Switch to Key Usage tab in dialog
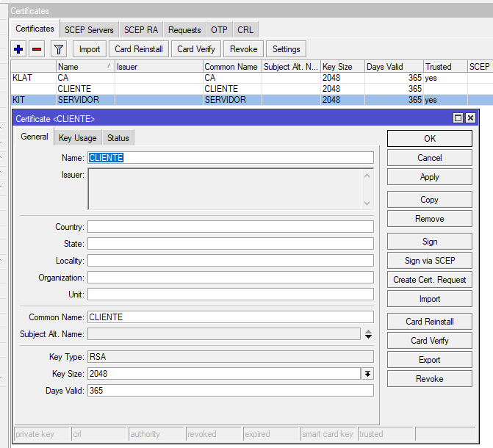This screenshot has height=448, width=493. (78, 138)
